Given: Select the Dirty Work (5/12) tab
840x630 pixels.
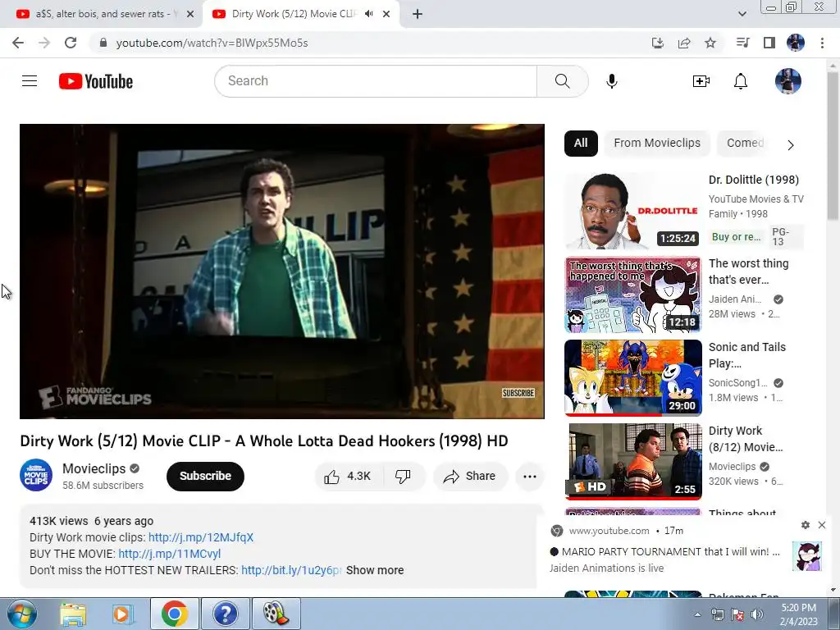Looking at the screenshot, I should click(x=294, y=14).
